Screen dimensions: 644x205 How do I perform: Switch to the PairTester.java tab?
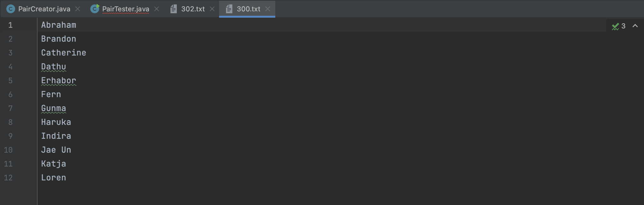coord(126,9)
